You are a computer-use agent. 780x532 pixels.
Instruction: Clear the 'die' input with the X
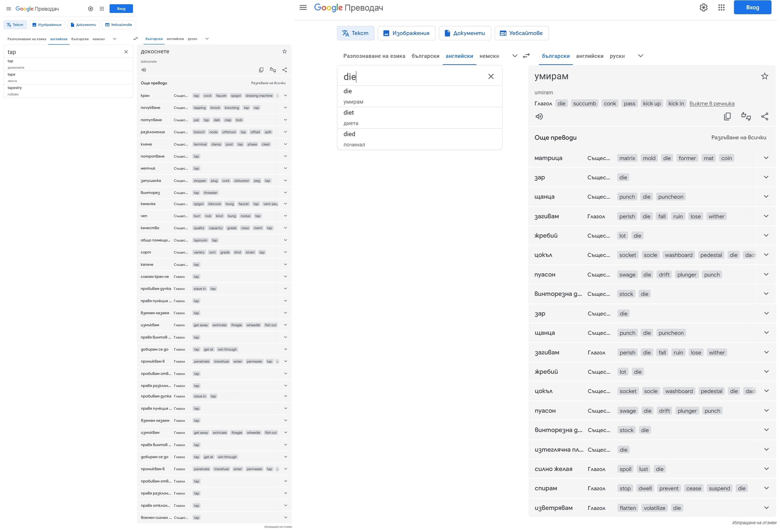[491, 77]
